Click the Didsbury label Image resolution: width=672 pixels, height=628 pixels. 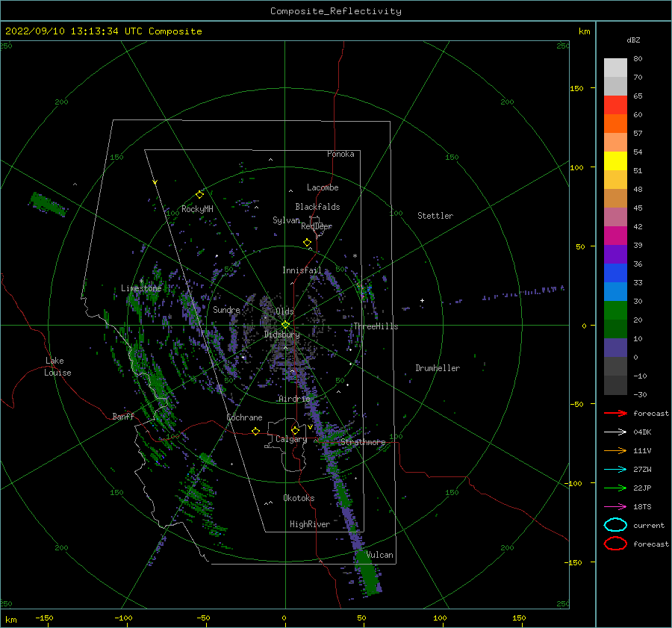282,335
